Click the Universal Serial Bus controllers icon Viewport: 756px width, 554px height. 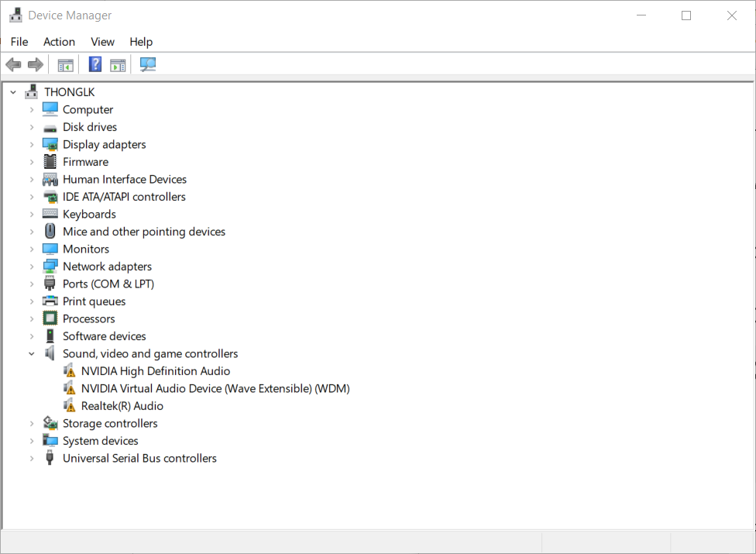tap(50, 458)
